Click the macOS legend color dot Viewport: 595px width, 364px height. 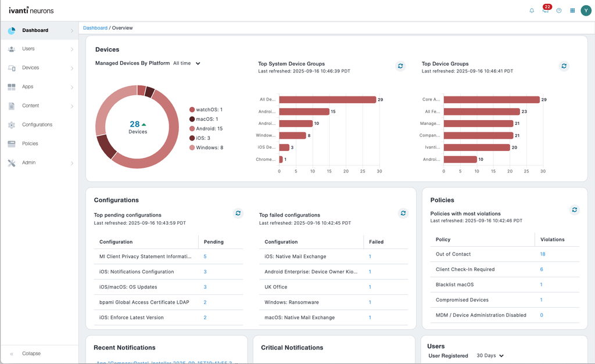(192, 119)
